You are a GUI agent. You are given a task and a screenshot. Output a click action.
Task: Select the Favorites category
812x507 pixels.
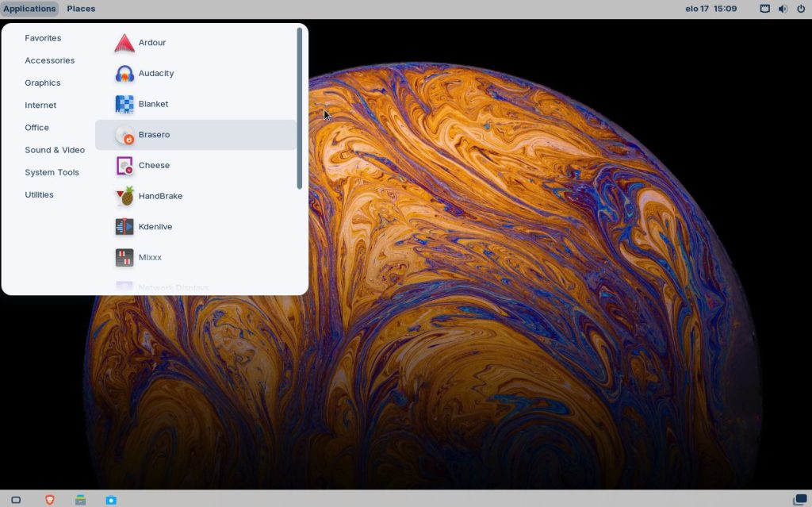[x=43, y=38]
